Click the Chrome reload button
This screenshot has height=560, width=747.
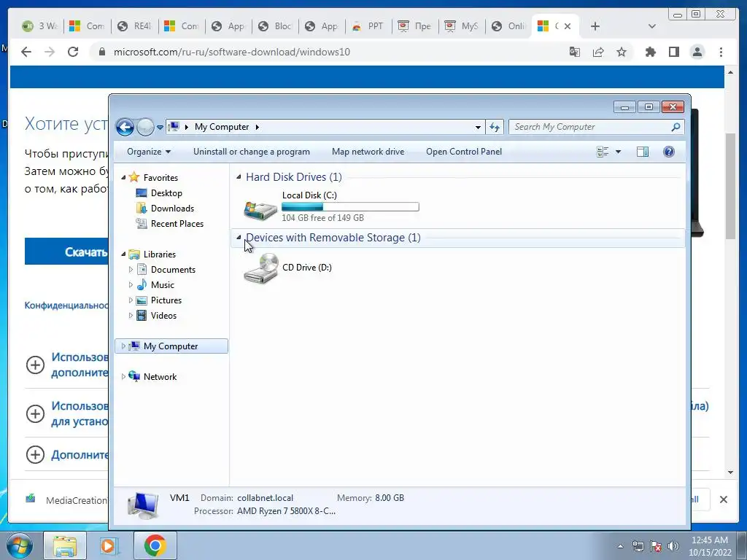coord(73,52)
